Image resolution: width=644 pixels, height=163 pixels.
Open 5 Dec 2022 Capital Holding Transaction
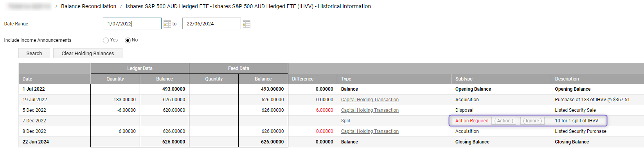[370, 110]
